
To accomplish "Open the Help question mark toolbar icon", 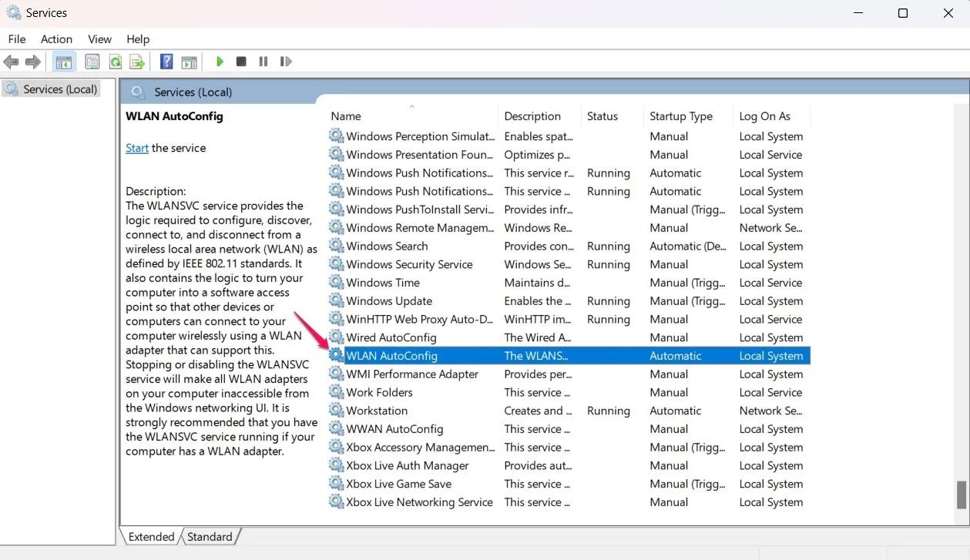I will pyautogui.click(x=166, y=62).
